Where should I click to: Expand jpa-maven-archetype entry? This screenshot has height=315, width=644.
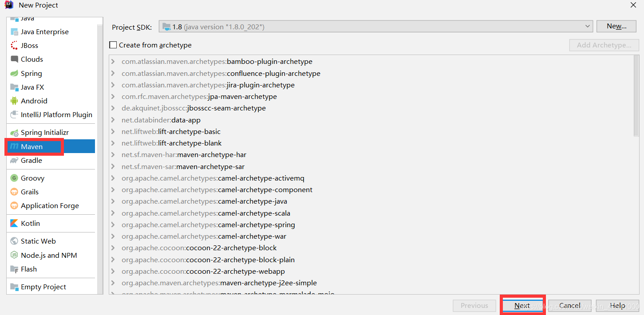point(113,97)
